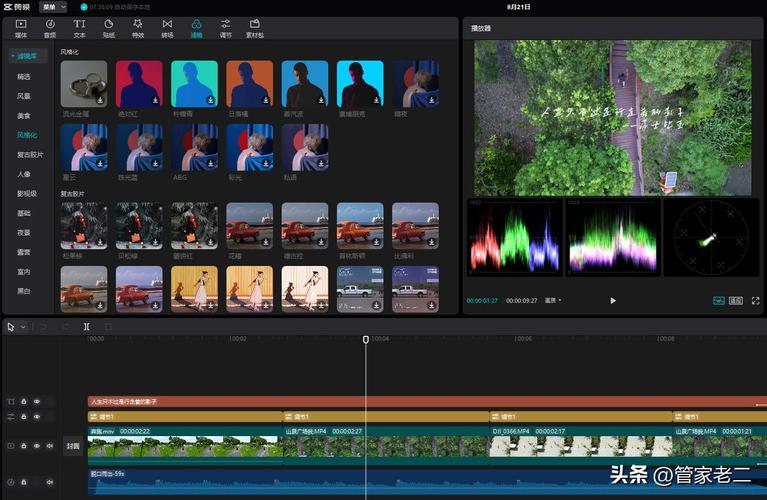The height and width of the screenshot is (500, 767).
Task: Click the 封面 (Cover) button on timeline
Action: click(x=72, y=446)
